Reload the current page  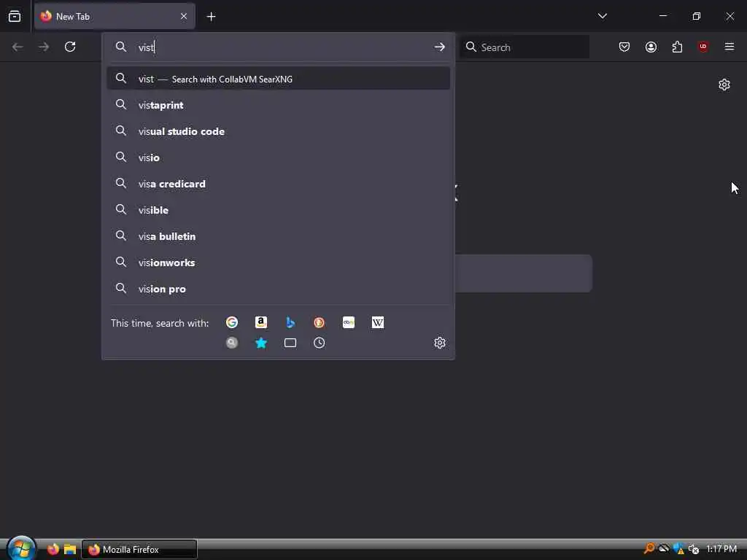70,47
